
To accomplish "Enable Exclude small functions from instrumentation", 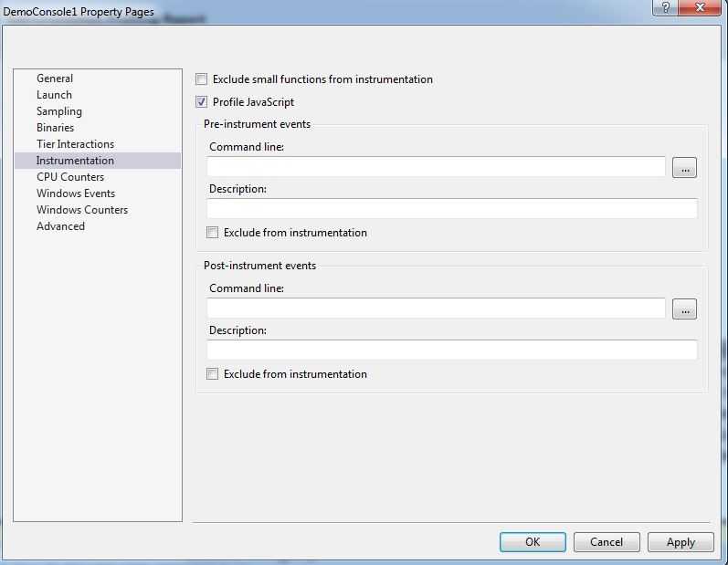I will 202,79.
